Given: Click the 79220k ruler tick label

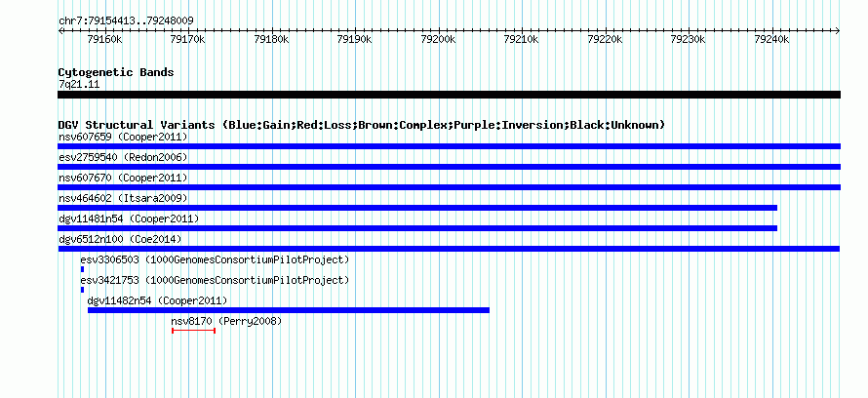Looking at the screenshot, I should pyautogui.click(x=605, y=39).
